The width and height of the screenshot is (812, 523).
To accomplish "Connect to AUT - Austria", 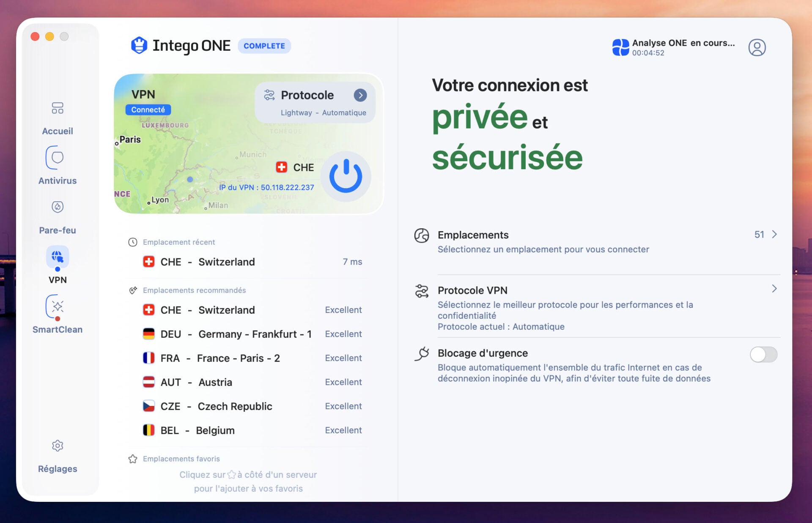I will (252, 382).
